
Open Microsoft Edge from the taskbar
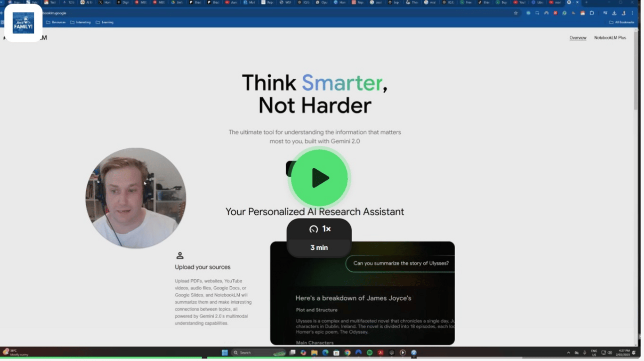(325, 353)
